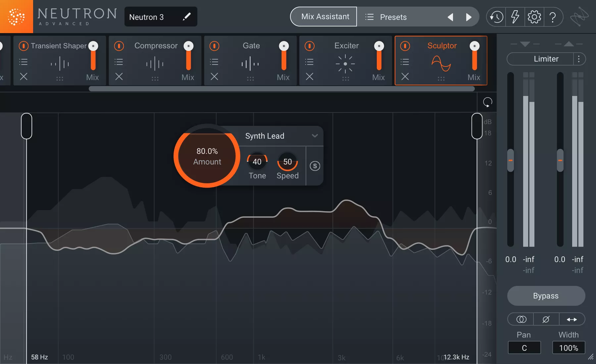Adjust the Sculptor Mix slider
Image resolution: width=596 pixels, height=364 pixels.
tap(474, 60)
